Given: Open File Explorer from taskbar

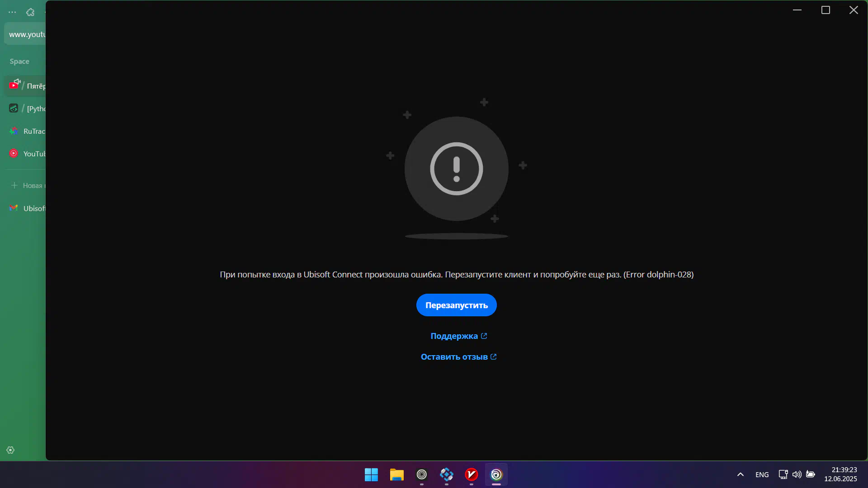Looking at the screenshot, I should point(396,474).
